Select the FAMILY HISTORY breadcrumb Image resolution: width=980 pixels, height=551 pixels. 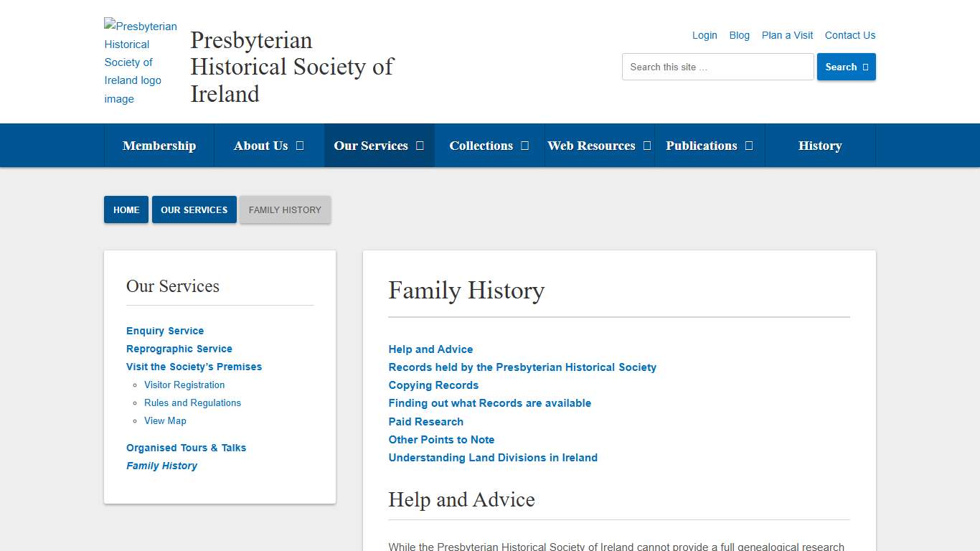pos(285,209)
